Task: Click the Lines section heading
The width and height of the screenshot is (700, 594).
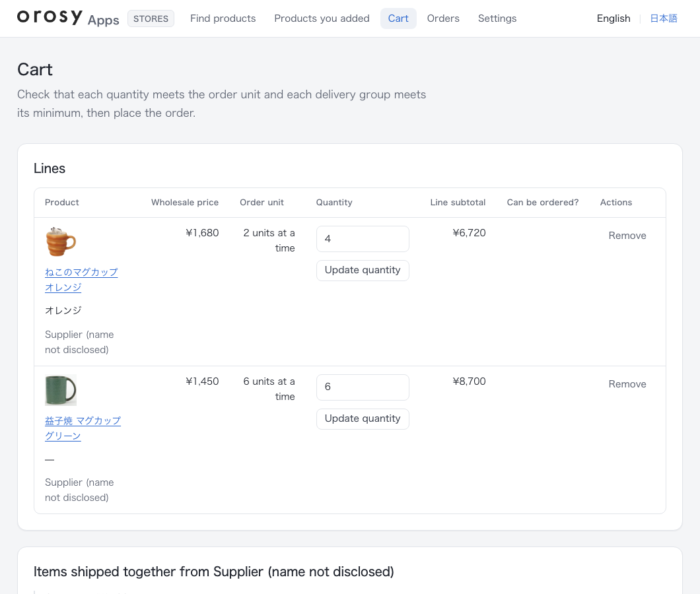Action: pyautogui.click(x=50, y=168)
